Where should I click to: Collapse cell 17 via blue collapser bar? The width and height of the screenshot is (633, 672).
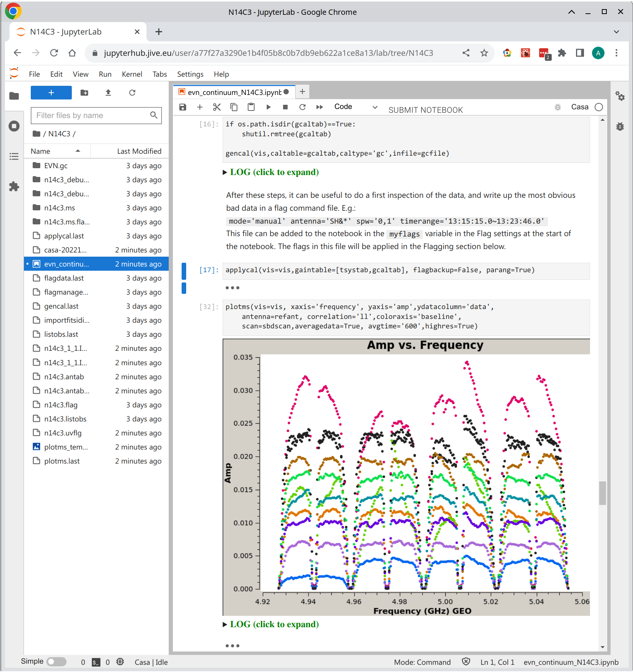click(x=184, y=271)
